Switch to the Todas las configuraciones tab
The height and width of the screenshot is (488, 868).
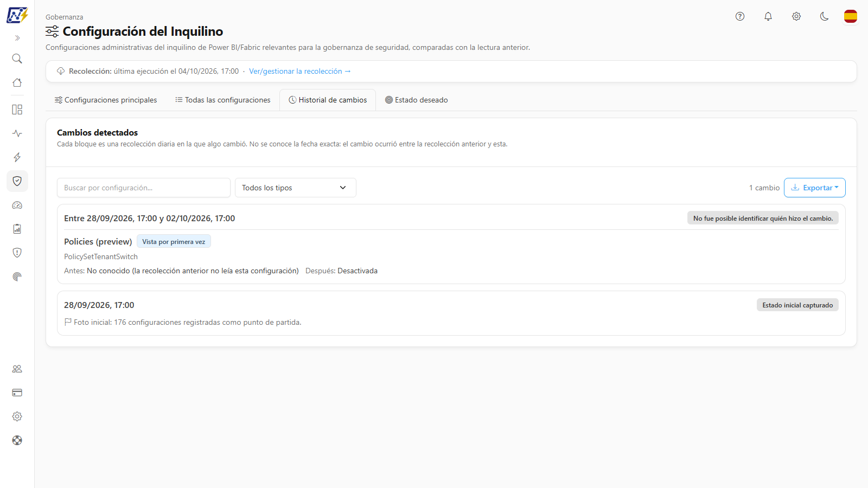click(222, 100)
